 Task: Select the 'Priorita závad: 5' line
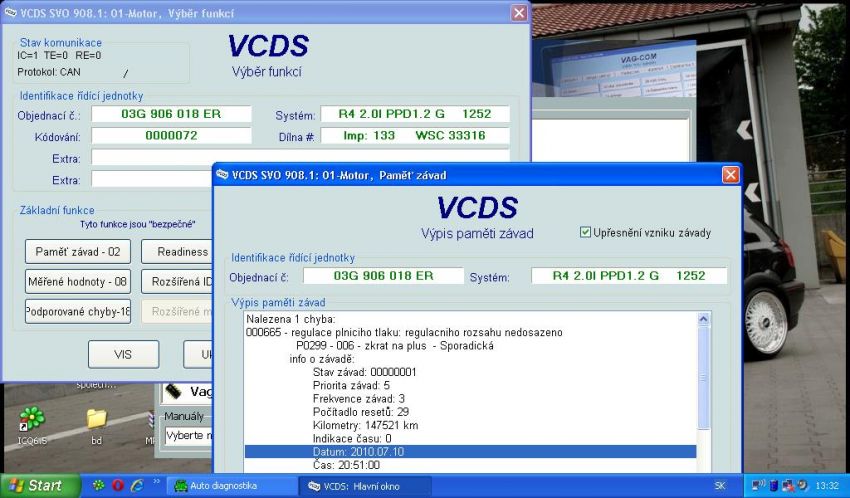(351, 385)
